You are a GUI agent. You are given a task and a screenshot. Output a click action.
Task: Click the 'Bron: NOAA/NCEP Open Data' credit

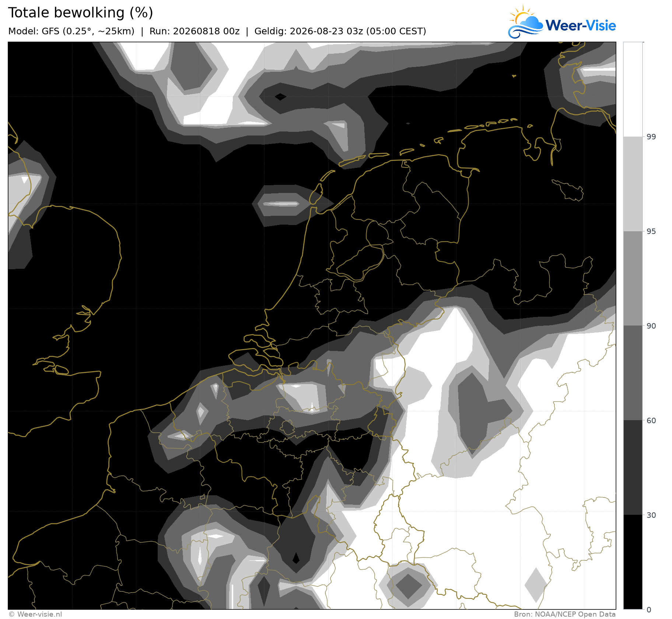565,614
